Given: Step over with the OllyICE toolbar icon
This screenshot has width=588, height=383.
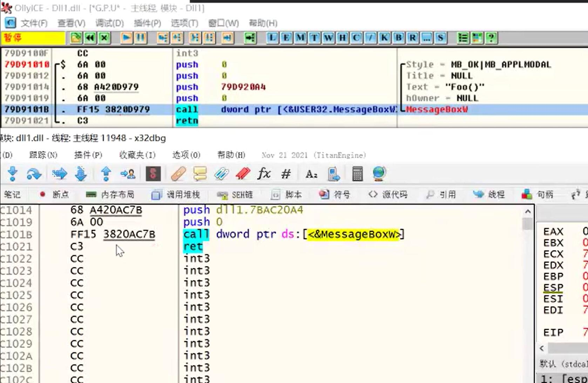Looking at the screenshot, I should (177, 37).
